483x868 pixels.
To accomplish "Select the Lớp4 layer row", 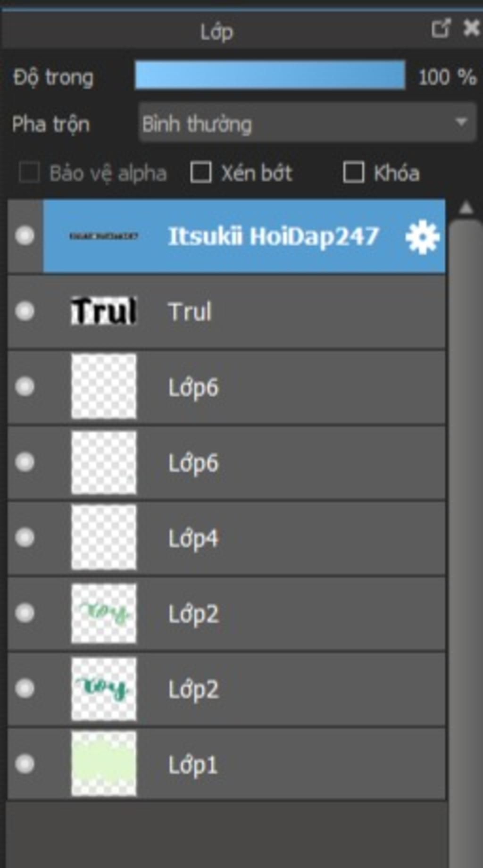I will point(226,538).
